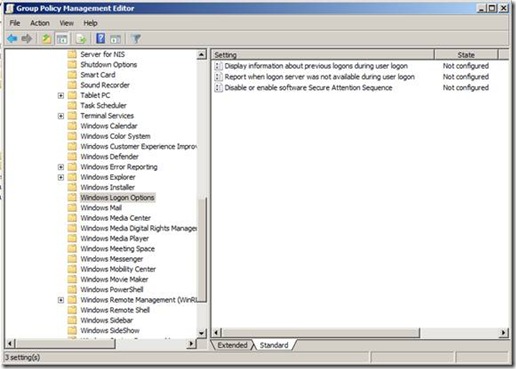Click tree pane horizontal scroll left arrow

tap(10, 343)
